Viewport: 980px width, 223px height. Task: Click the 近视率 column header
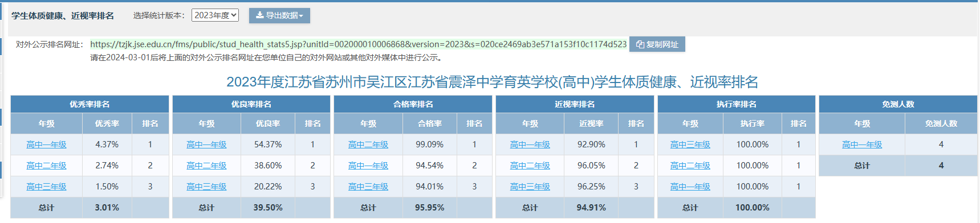pos(591,123)
